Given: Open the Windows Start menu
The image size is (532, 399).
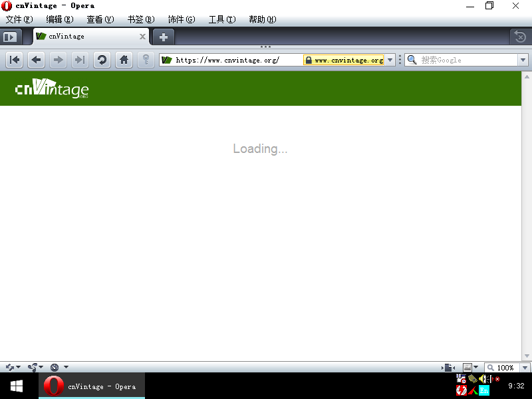Looking at the screenshot, I should tap(16, 386).
